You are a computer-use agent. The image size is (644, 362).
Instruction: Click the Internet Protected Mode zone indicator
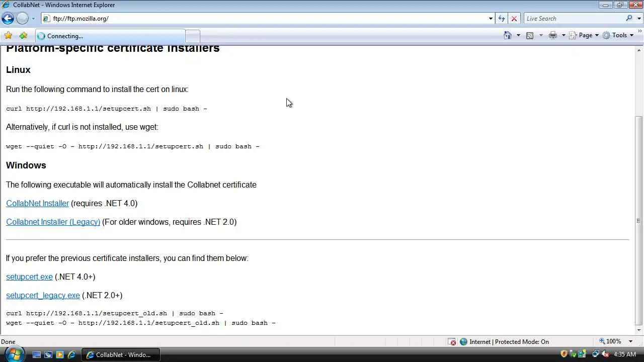point(505,342)
